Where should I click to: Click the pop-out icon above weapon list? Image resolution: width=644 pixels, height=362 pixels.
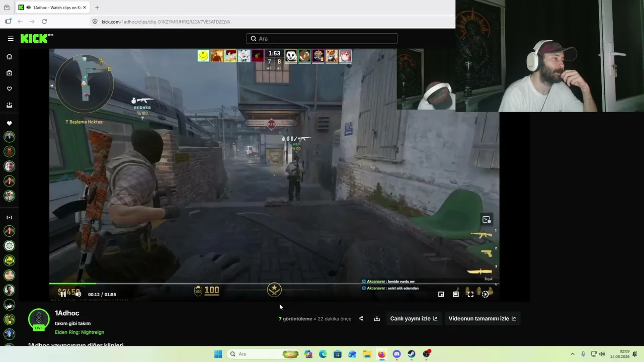(x=486, y=220)
